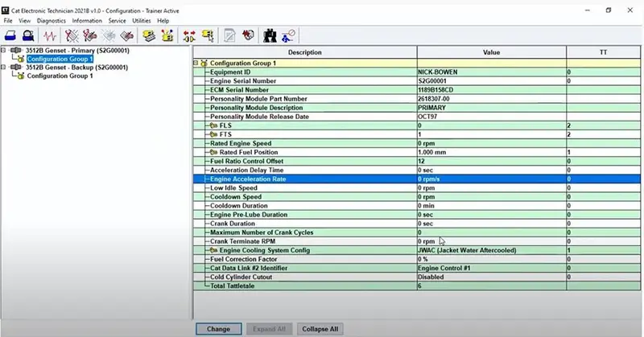The height and width of the screenshot is (337, 644).
Task: Click the TT column header
Action: point(603,52)
